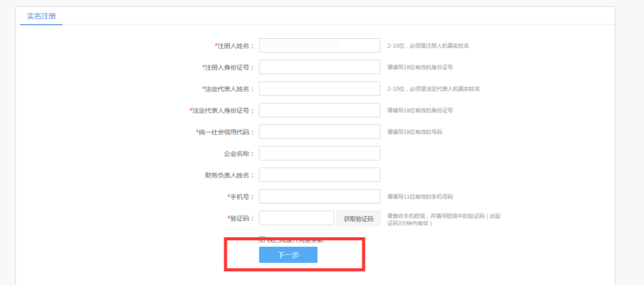Select hint text 2-10位，必须是注册人的真实姓名
This screenshot has width=644, height=285.
428,45
